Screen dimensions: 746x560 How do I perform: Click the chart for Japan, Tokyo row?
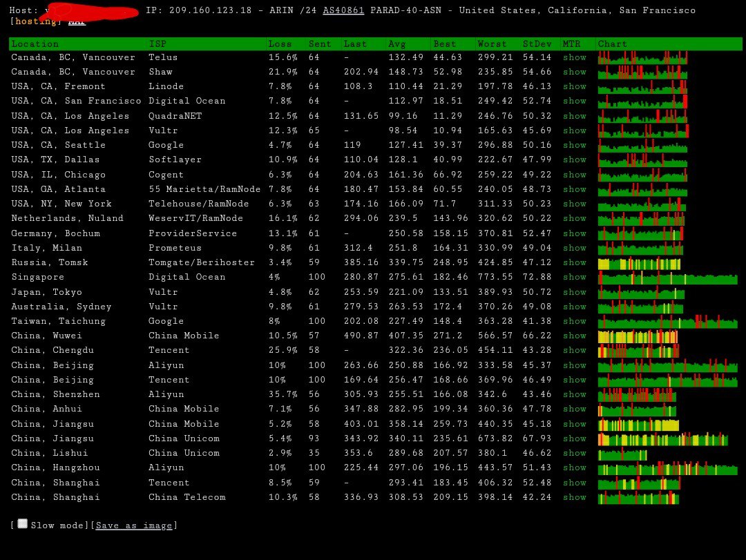click(641, 292)
